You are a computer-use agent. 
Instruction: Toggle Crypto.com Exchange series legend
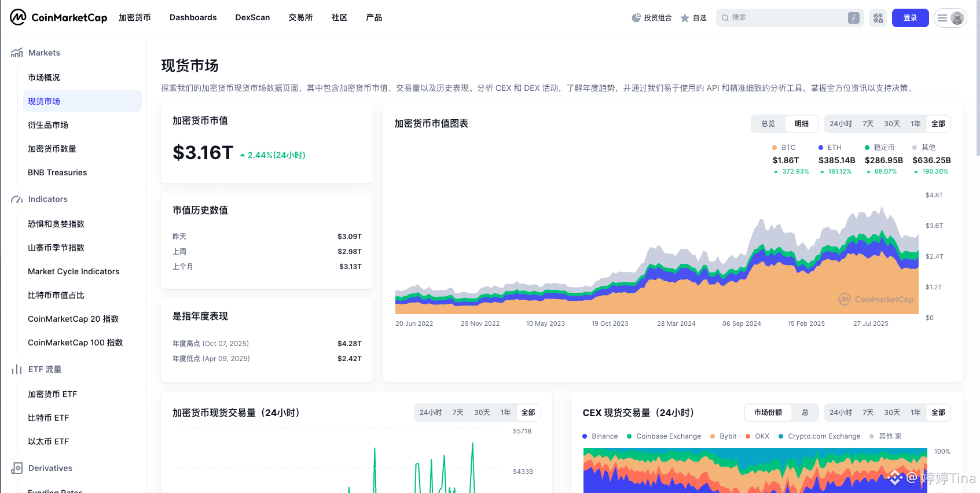(820, 436)
